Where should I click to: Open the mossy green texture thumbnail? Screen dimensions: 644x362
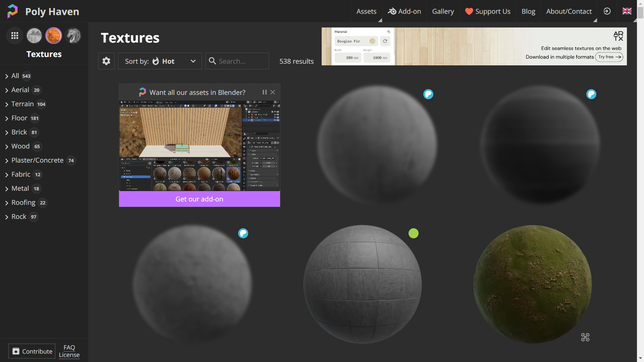click(x=532, y=284)
